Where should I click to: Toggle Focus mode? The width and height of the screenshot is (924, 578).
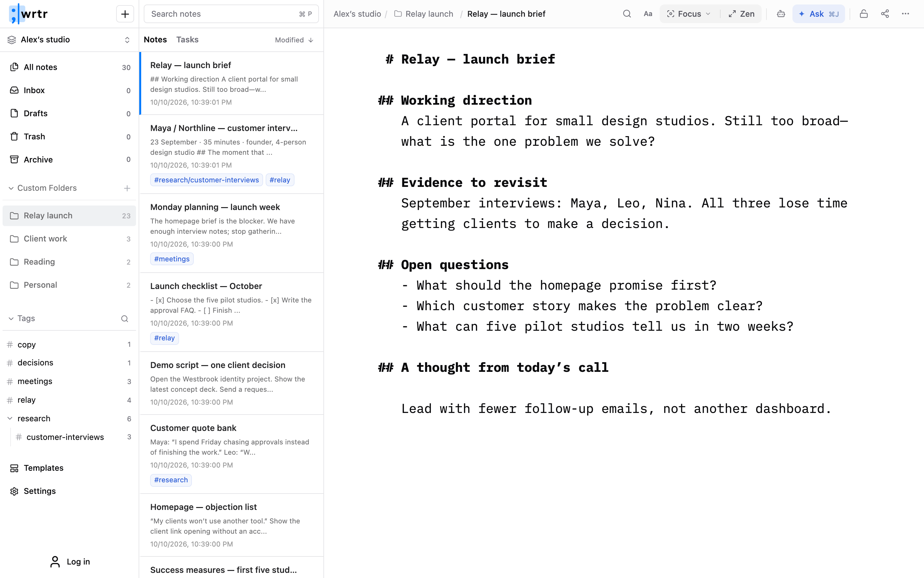[684, 14]
